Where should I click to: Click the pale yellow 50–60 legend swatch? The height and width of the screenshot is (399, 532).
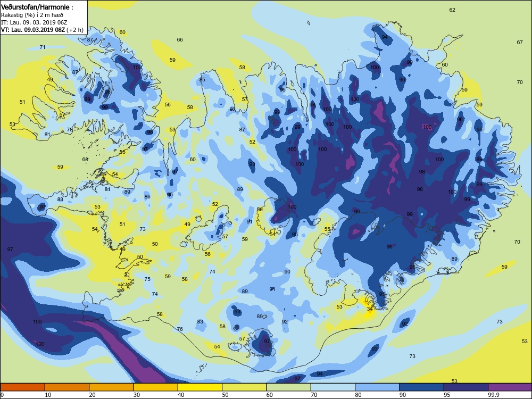(244, 387)
